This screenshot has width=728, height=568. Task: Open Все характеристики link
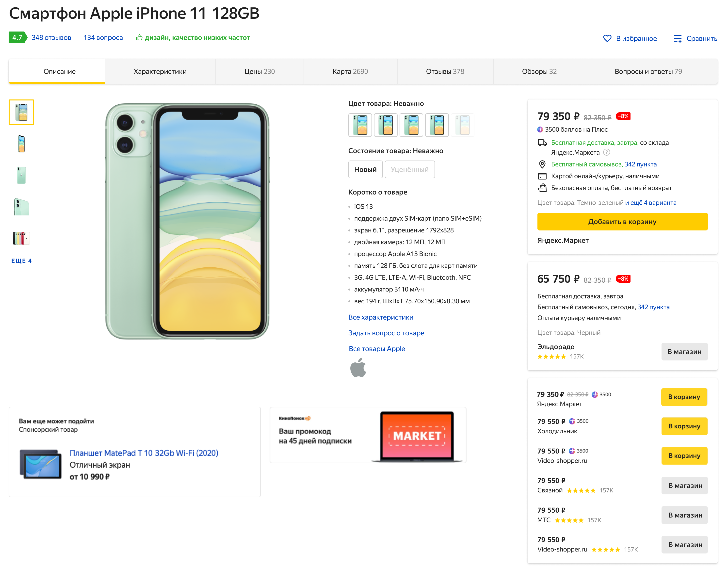click(x=380, y=317)
